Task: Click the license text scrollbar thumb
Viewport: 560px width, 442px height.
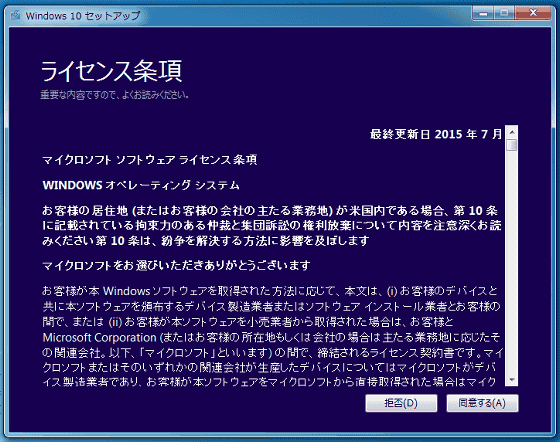Action: [512, 145]
